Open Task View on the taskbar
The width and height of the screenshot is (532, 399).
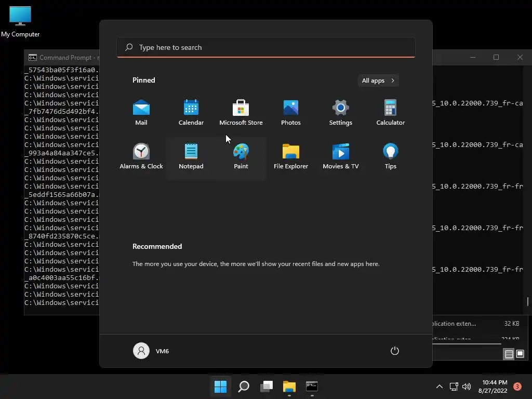pos(267,387)
